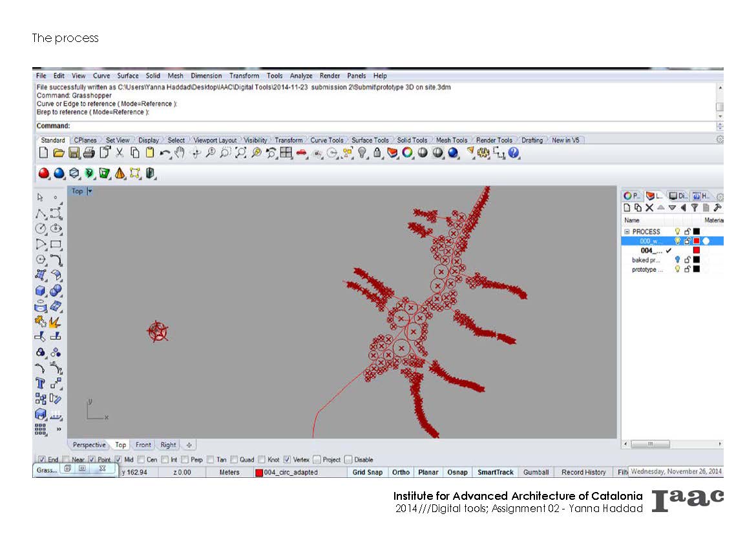Image resolution: width=756 pixels, height=545 pixels.
Task: Collapse the PROCESS layer tree
Action: tap(626, 231)
